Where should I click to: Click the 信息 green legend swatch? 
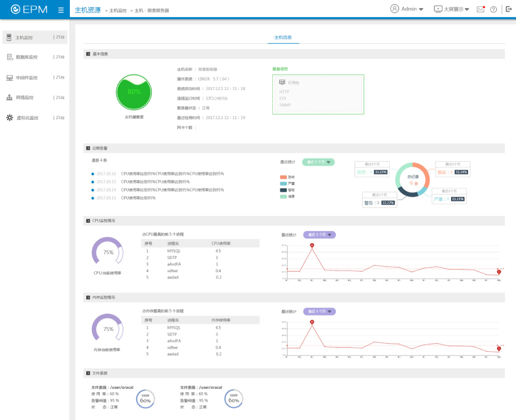283,197
